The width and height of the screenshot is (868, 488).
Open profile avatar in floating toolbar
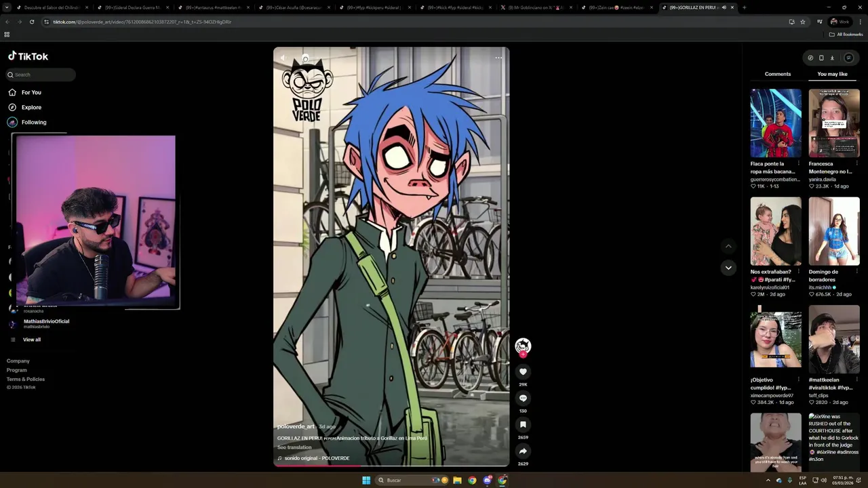click(x=848, y=58)
